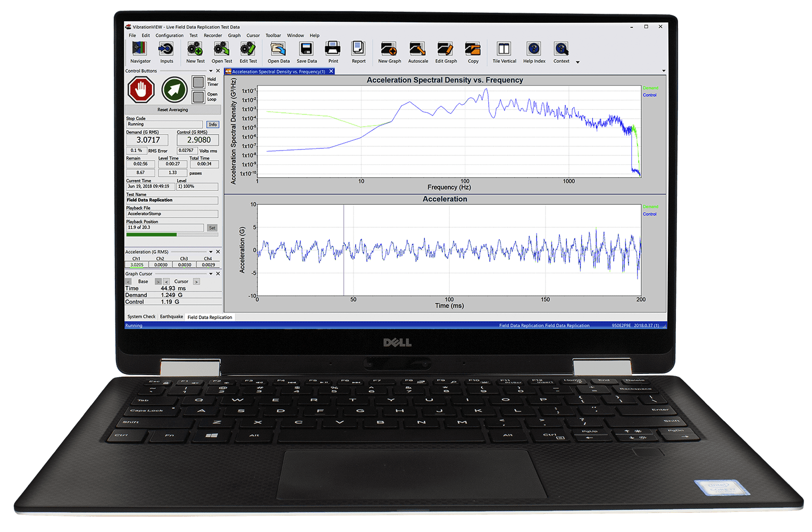812x532 pixels.
Task: Stop the test with the red stop-hand button
Action: click(x=141, y=89)
